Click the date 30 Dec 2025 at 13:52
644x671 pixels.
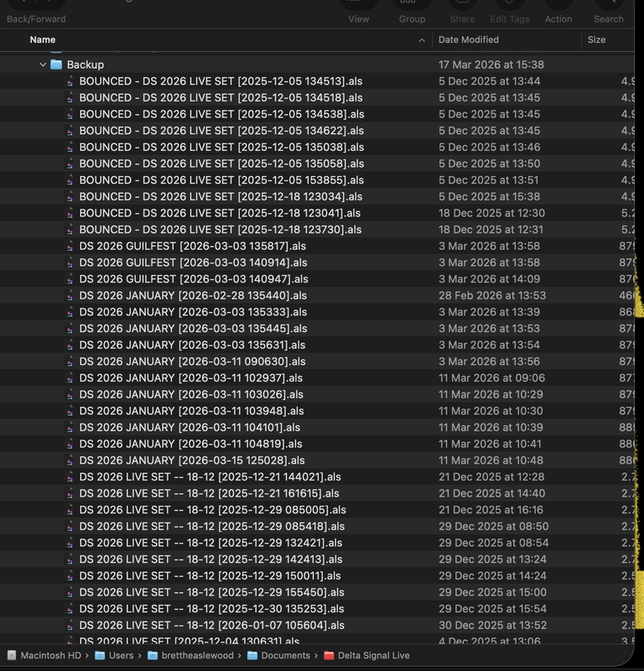pyautogui.click(x=492, y=625)
